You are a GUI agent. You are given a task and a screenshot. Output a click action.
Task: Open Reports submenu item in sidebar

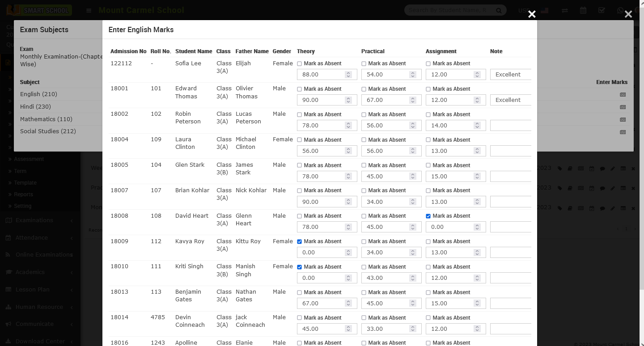coord(23,194)
